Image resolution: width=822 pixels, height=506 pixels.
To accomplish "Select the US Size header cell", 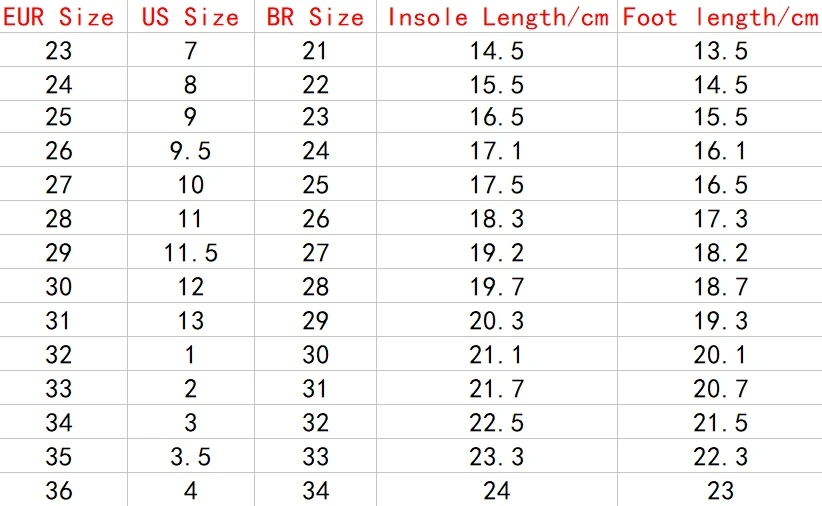I will pos(191,16).
